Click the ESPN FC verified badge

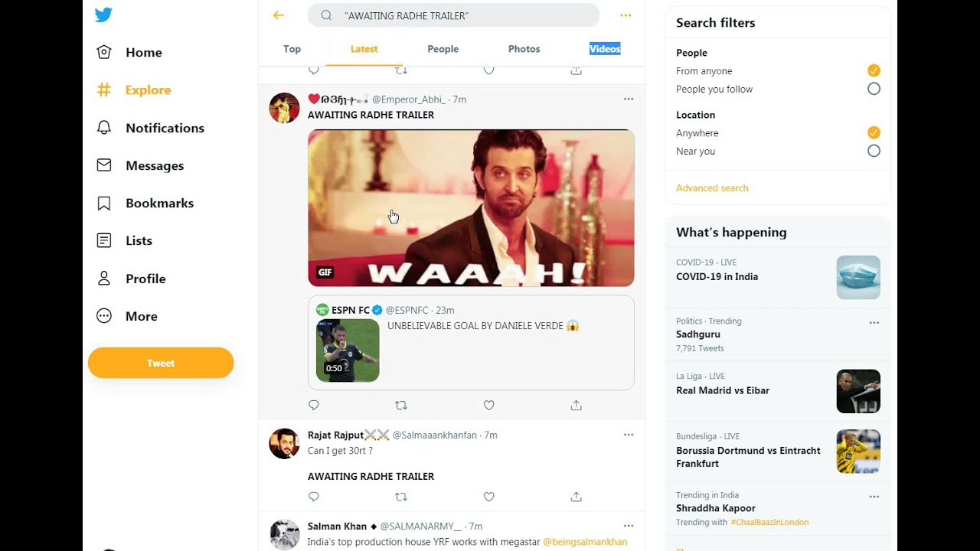377,310
